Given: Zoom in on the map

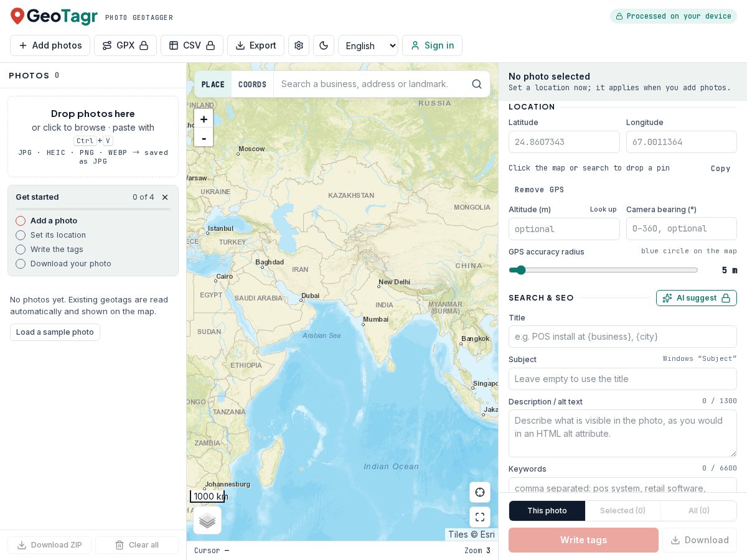Looking at the screenshot, I should pyautogui.click(x=204, y=119).
